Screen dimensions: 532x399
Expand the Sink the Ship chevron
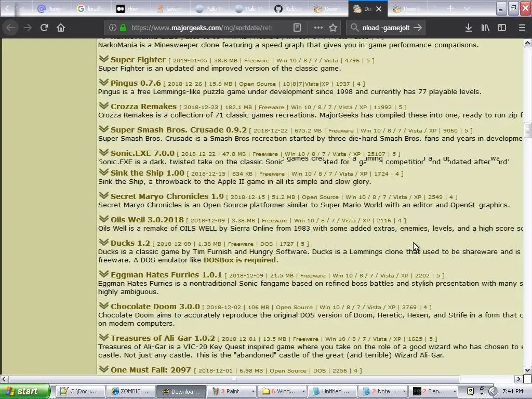(x=104, y=172)
